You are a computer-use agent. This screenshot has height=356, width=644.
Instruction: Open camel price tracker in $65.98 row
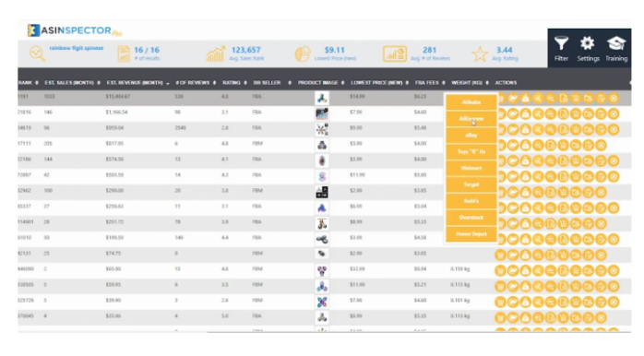pyautogui.click(x=513, y=270)
